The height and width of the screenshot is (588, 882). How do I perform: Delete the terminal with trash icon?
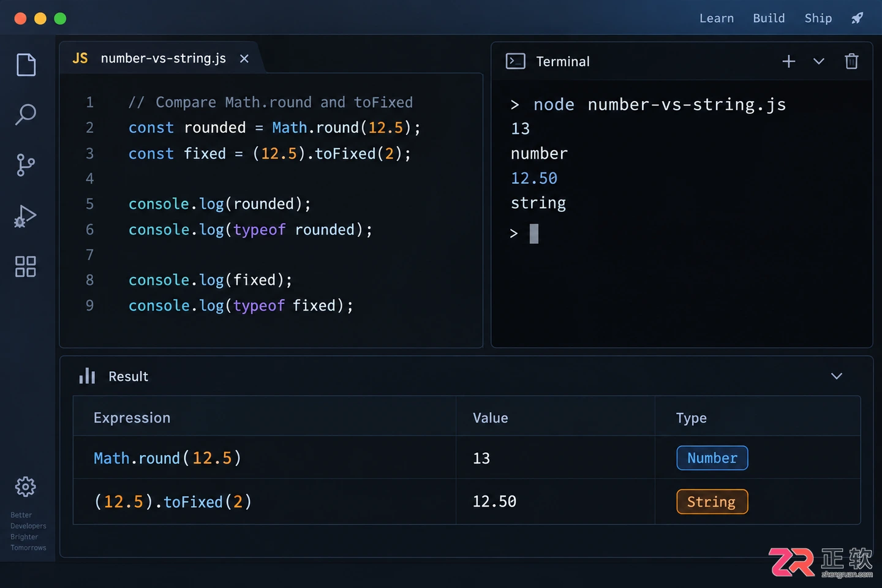click(851, 61)
